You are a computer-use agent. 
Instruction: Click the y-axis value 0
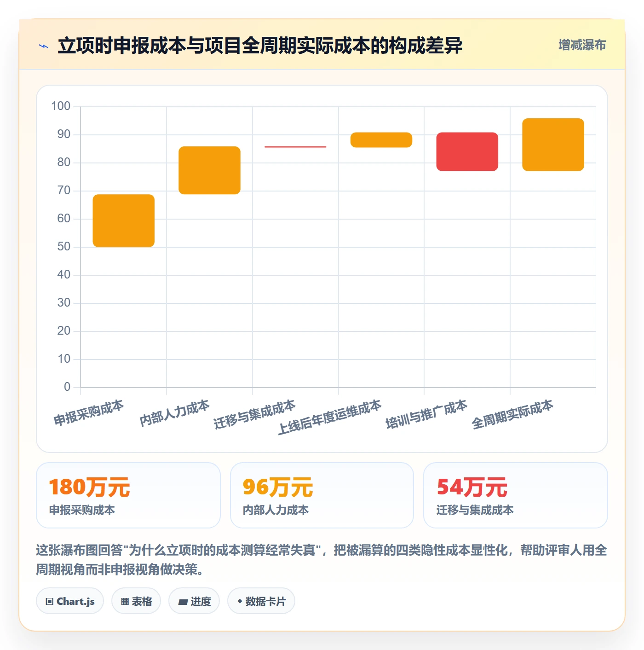(67, 387)
